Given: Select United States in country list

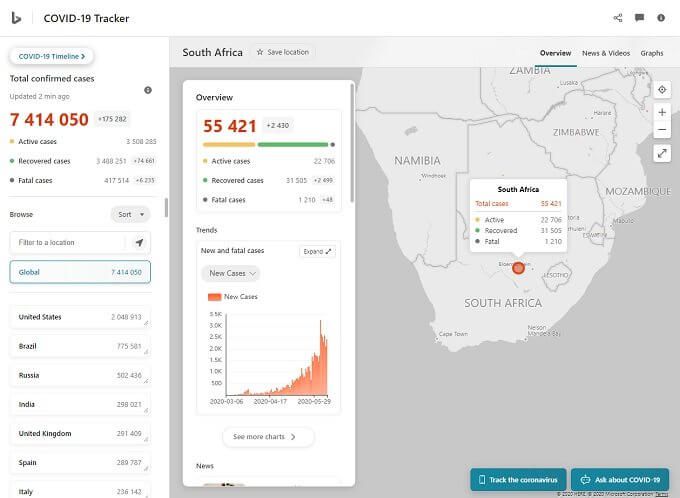Looking at the screenshot, I should coord(80,317).
